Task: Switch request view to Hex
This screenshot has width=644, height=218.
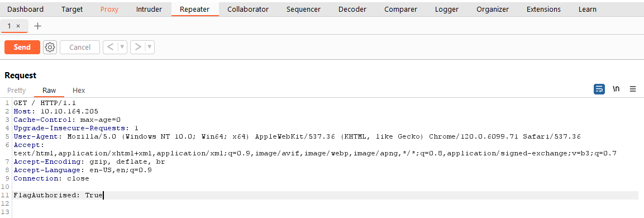Action: tap(79, 90)
